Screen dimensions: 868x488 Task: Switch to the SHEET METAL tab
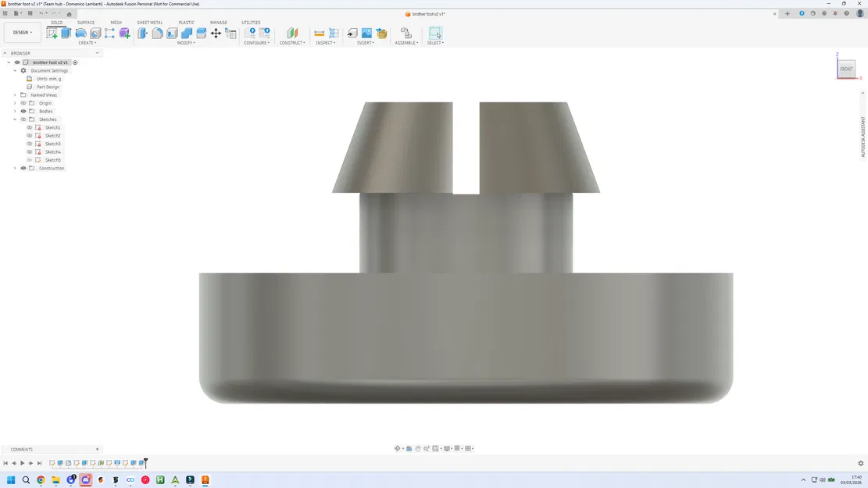click(x=149, y=23)
